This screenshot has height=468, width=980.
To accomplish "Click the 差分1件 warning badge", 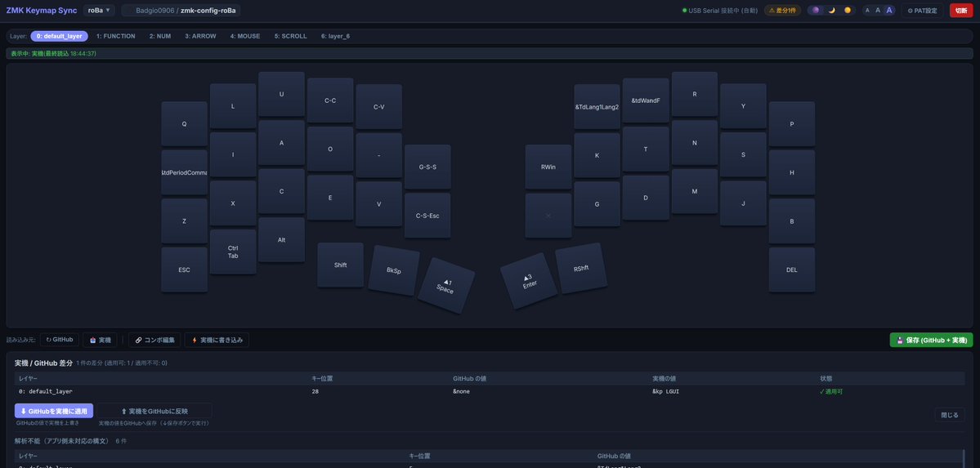I will (x=782, y=10).
